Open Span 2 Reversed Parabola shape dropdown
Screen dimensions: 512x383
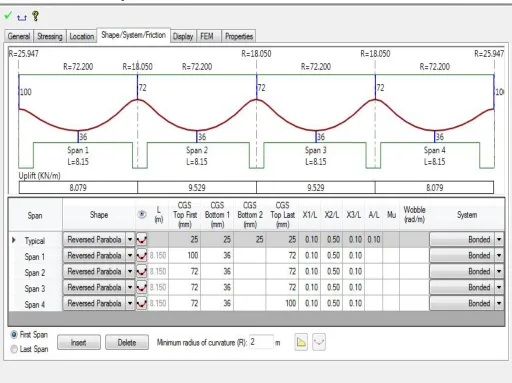[x=130, y=271]
